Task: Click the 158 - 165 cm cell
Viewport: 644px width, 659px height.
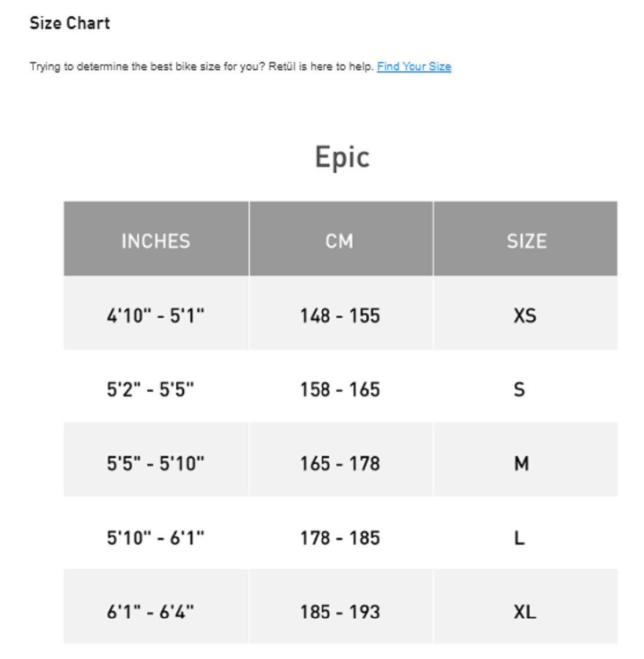Action: click(x=340, y=389)
